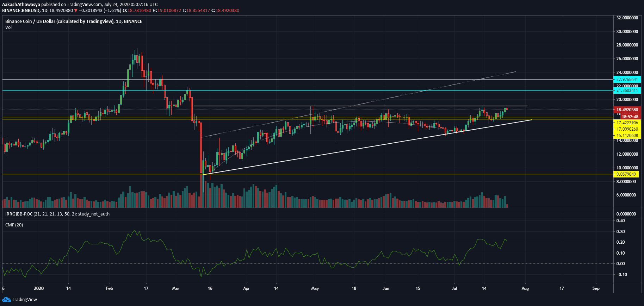The height and width of the screenshot is (306, 644).
Task: Click the 32.0000000 price axis value
Action: tap(627, 18)
